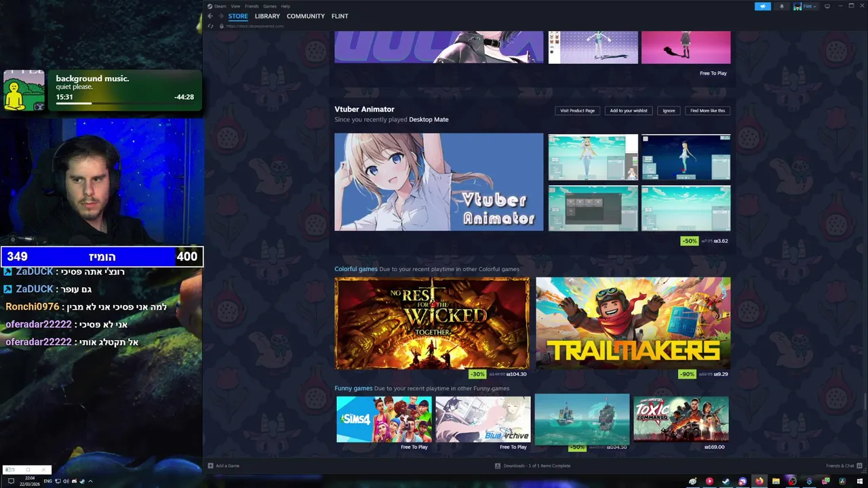Open the Desktop Mate link
Image resolution: width=868 pixels, height=488 pixels.
tap(429, 119)
